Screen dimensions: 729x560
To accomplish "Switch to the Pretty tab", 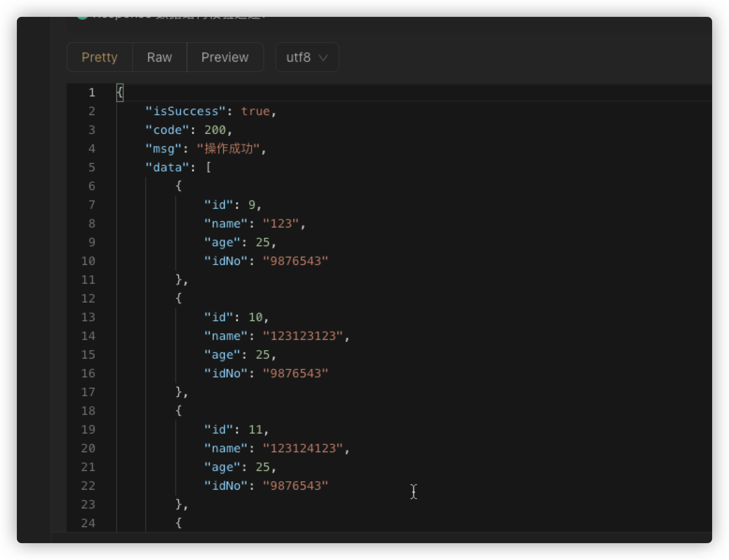I will [x=100, y=57].
